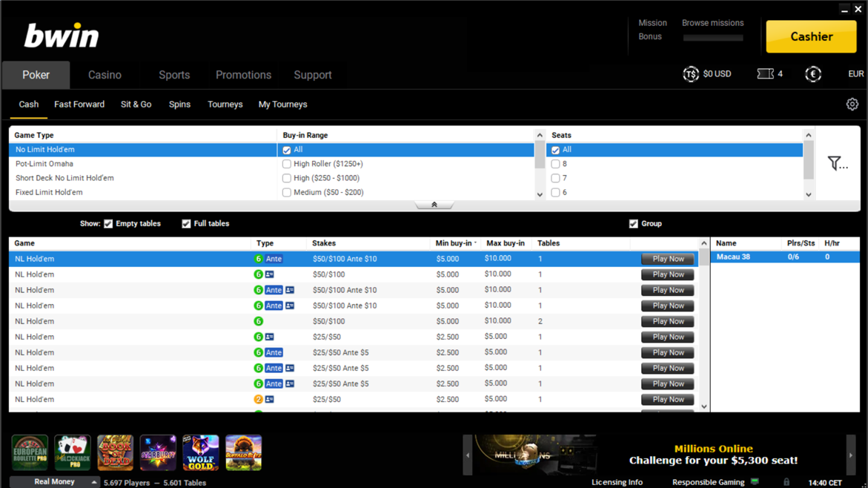The height and width of the screenshot is (488, 868).
Task: Switch to the Casino tab
Action: coord(105,75)
